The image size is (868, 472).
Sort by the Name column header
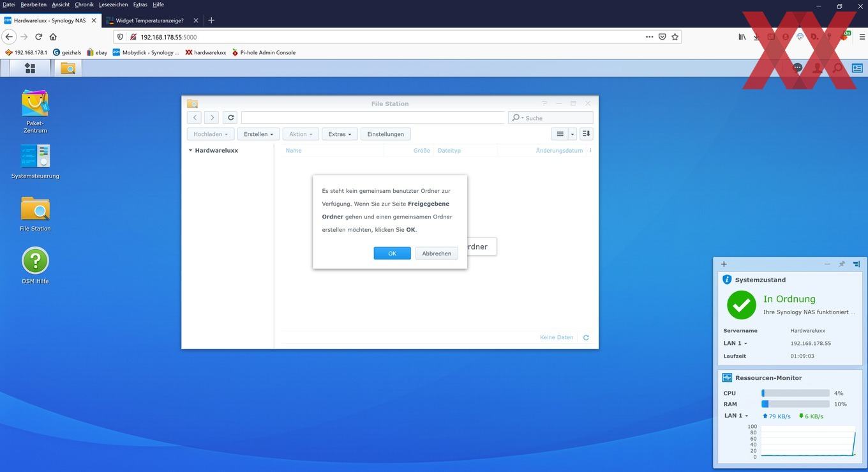coord(294,151)
